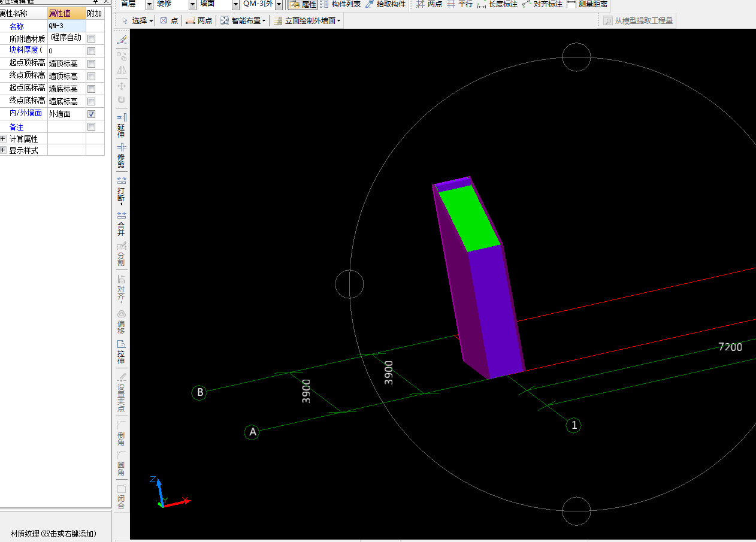Click 拾取构件 pick component tool
Image resolution: width=756 pixels, height=542 pixels.
coord(385,4)
